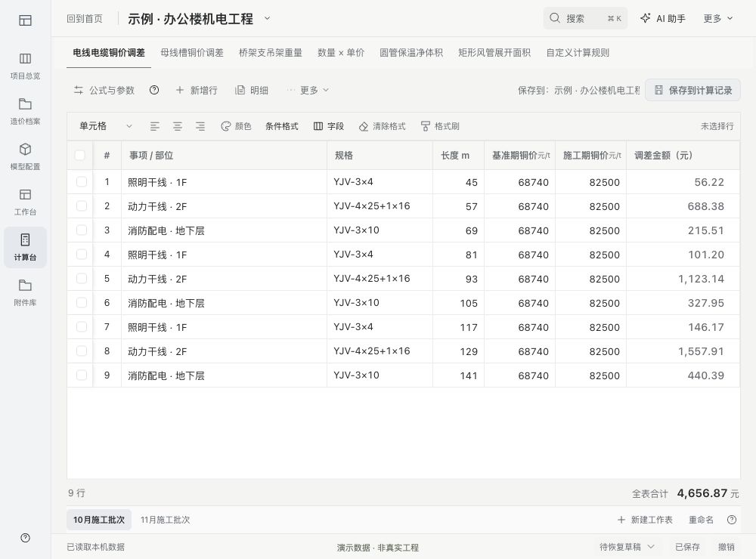Click the search magnifier icon
Image resolution: width=756 pixels, height=559 pixels.
click(555, 18)
